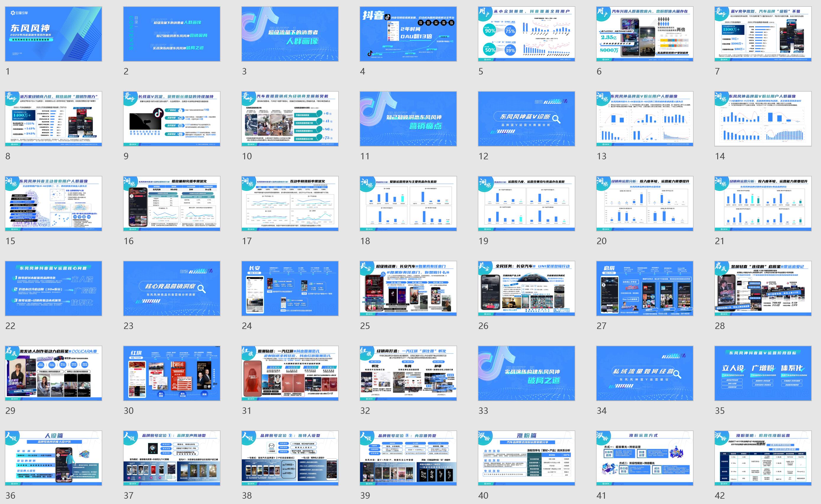Select slide 32 经销商打造
The height and width of the screenshot is (504, 821).
coord(408,373)
